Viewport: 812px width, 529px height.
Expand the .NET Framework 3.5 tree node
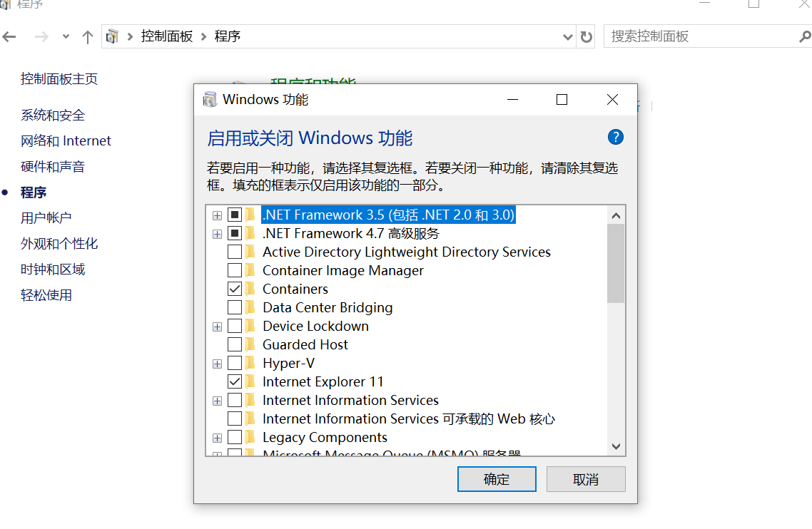click(218, 215)
